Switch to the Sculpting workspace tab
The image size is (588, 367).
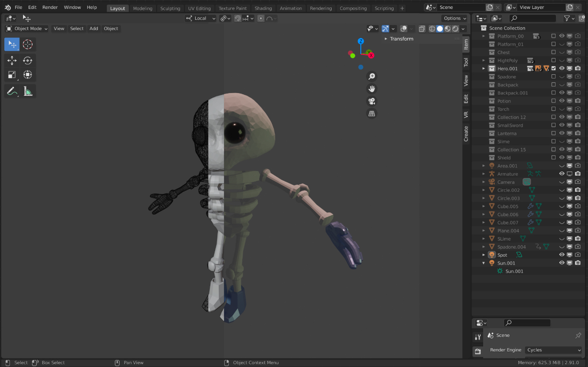click(170, 8)
